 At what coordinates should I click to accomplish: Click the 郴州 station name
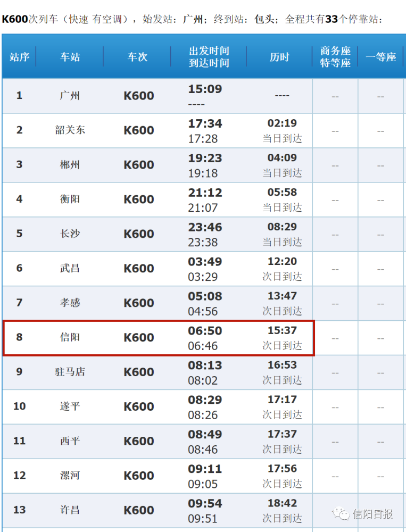click(x=70, y=164)
